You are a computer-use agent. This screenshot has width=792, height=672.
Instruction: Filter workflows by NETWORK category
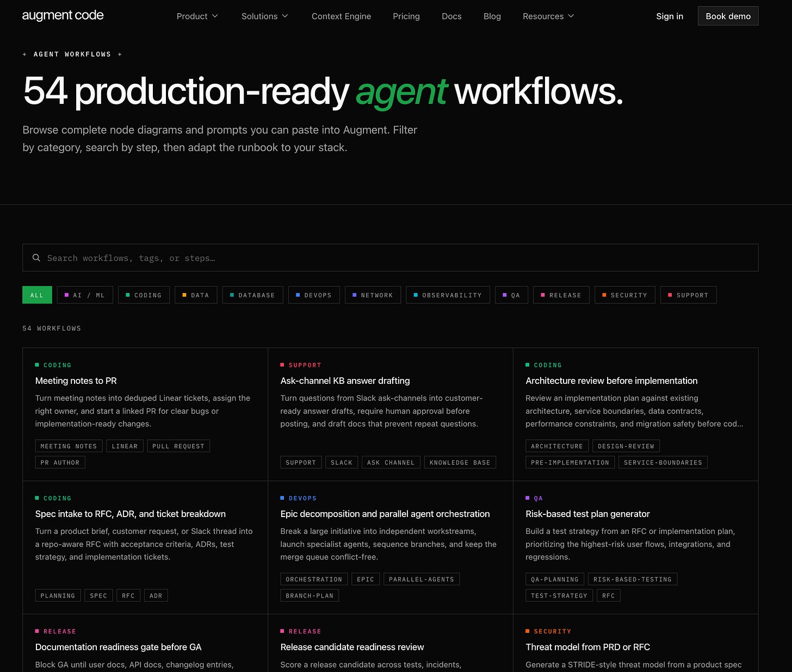[373, 295]
